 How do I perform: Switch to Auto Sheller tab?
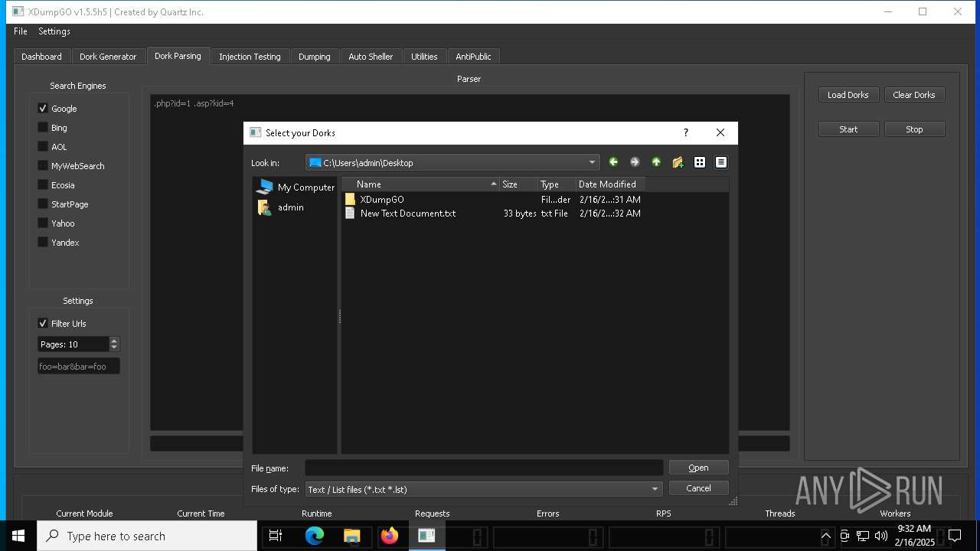pyautogui.click(x=371, y=57)
